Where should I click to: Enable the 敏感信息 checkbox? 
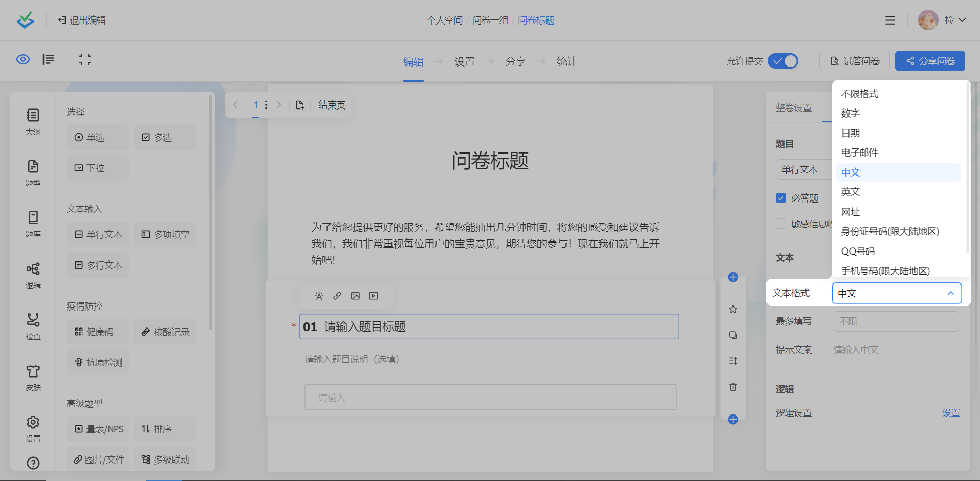tap(781, 224)
